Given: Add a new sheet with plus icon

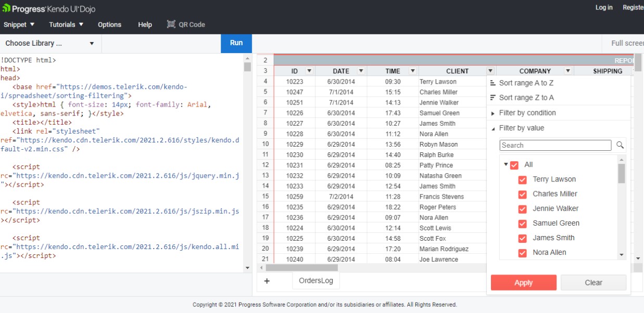Looking at the screenshot, I should click(x=267, y=281).
